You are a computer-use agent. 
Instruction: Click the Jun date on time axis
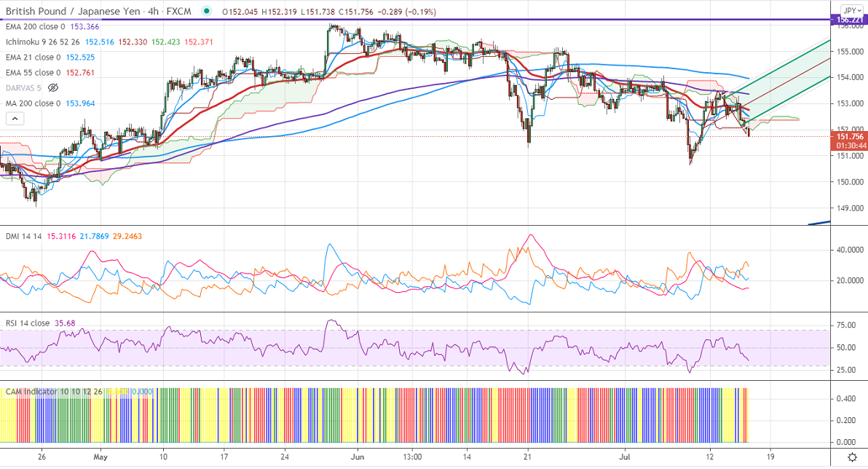point(358,457)
